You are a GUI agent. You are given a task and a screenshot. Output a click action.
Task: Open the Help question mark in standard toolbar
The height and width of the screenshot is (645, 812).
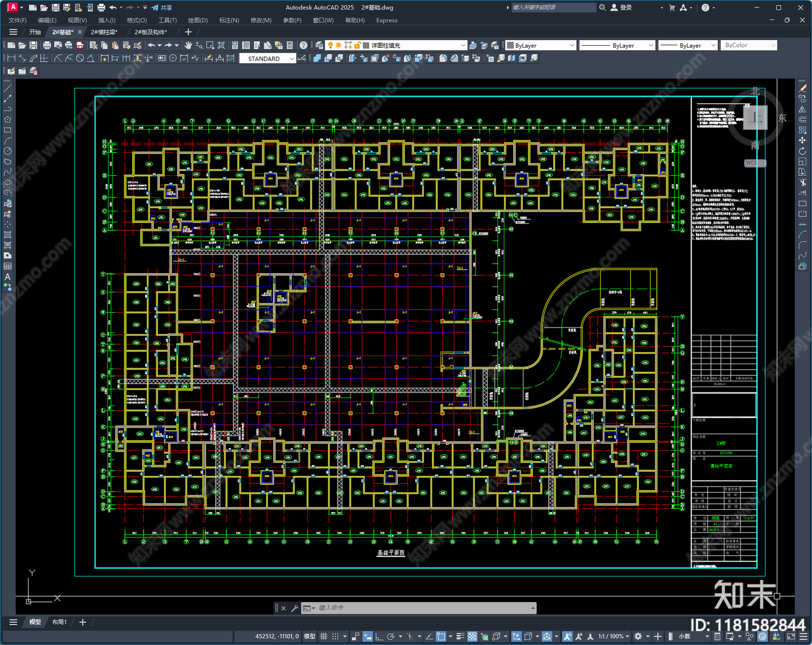coord(303,45)
